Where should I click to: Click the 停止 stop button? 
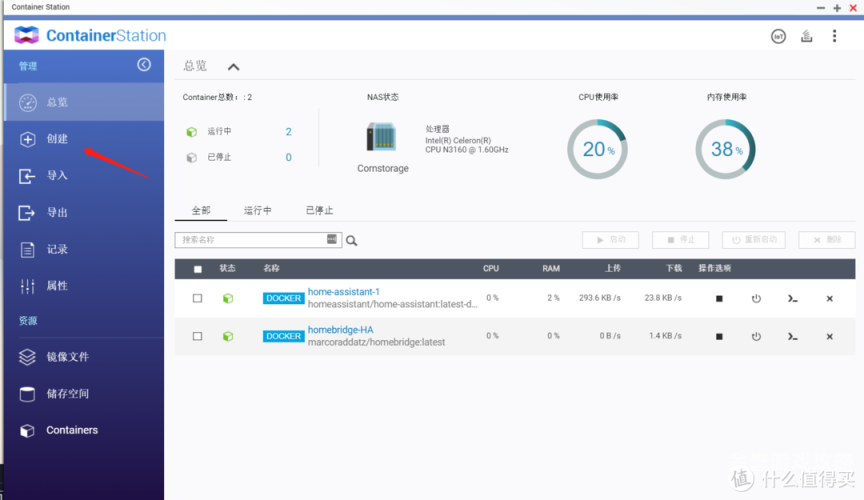click(681, 240)
